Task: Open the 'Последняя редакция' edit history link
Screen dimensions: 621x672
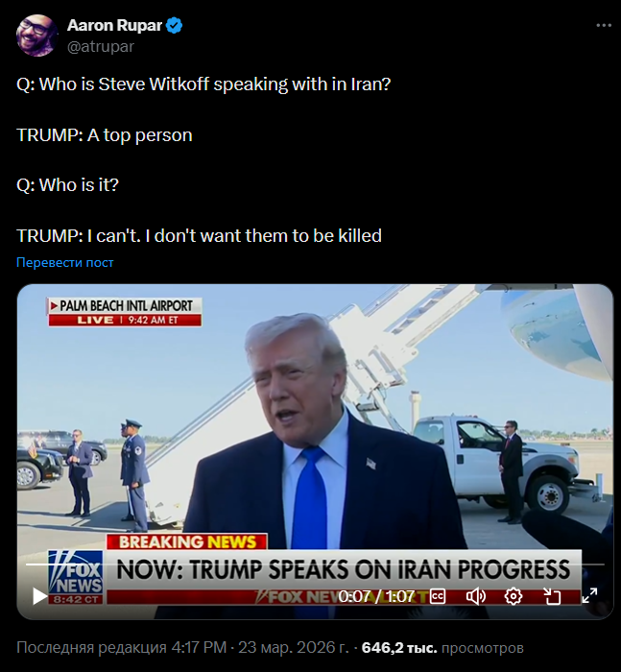Action: (91, 648)
